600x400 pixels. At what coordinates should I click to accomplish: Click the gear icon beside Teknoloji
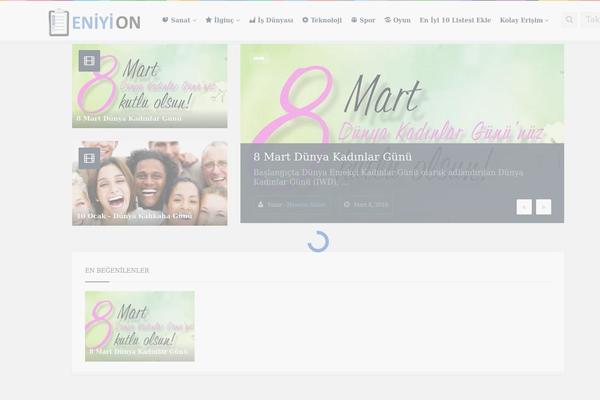pos(305,20)
